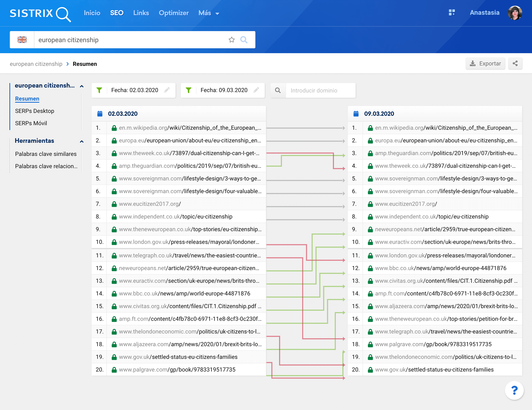Click the Introducir dominio input field
This screenshot has width=532, height=410.
(x=320, y=91)
